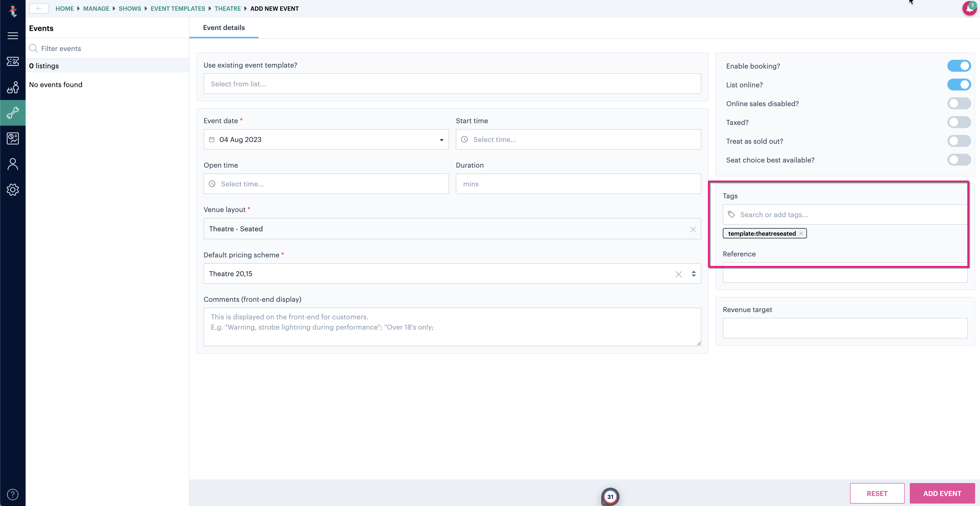980x506 pixels.
Task: Click the calendar icon in Event date field
Action: 212,140
